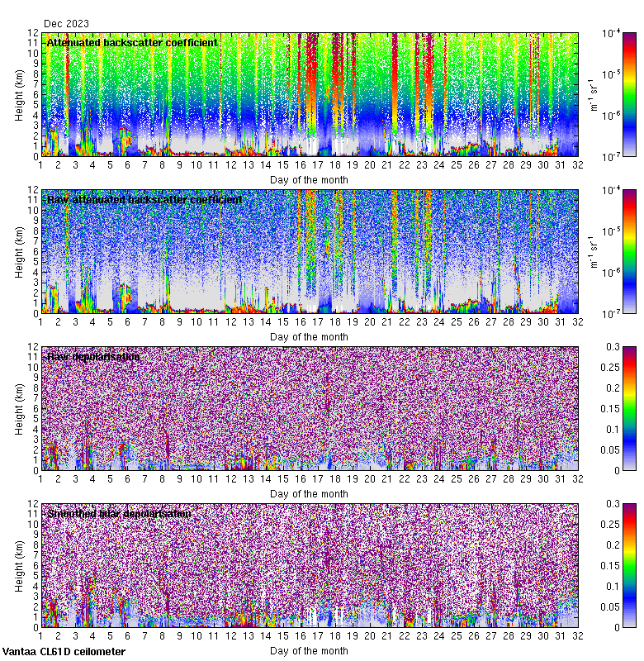644x661 pixels.
Task: Click the day 32 tick under the top plot
Action: pos(578,164)
